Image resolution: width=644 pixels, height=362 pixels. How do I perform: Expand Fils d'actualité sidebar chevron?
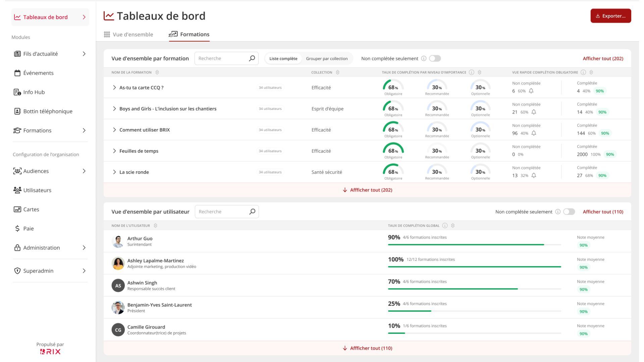click(x=84, y=54)
